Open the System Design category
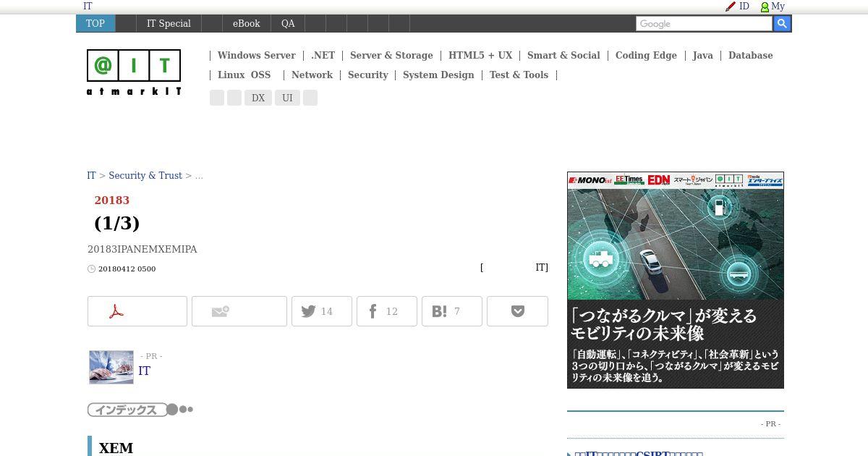868x456 pixels. tap(438, 75)
